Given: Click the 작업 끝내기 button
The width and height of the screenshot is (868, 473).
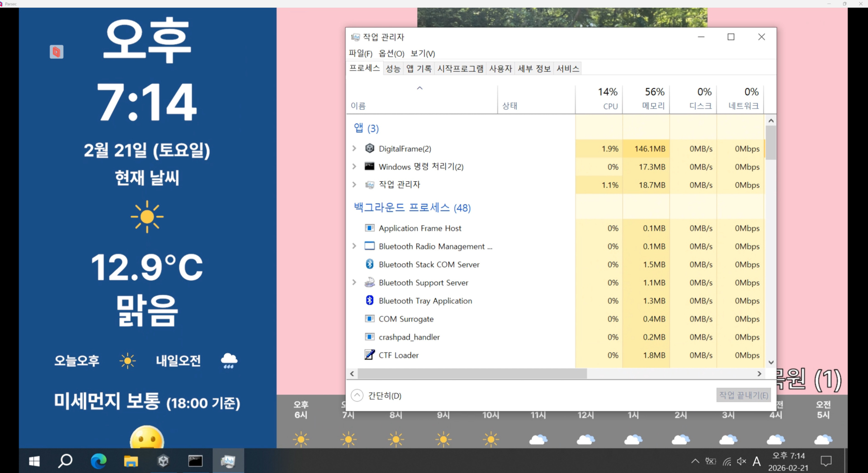Looking at the screenshot, I should click(743, 395).
